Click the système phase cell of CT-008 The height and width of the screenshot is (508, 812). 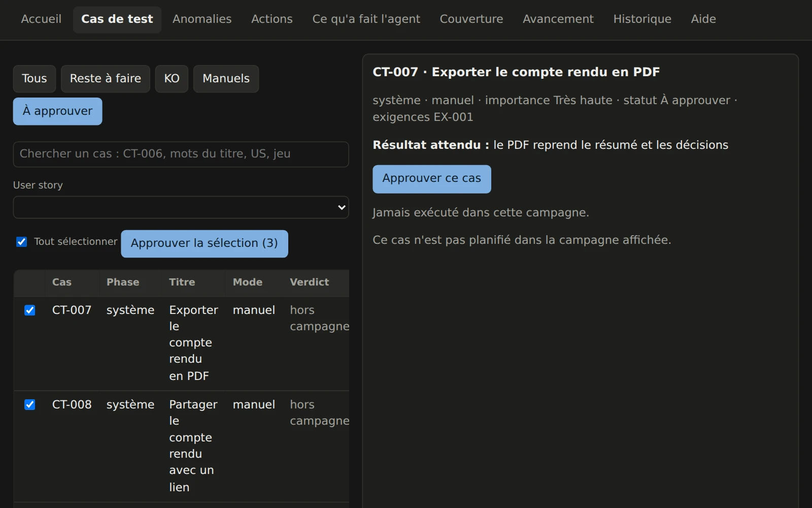[130, 405]
